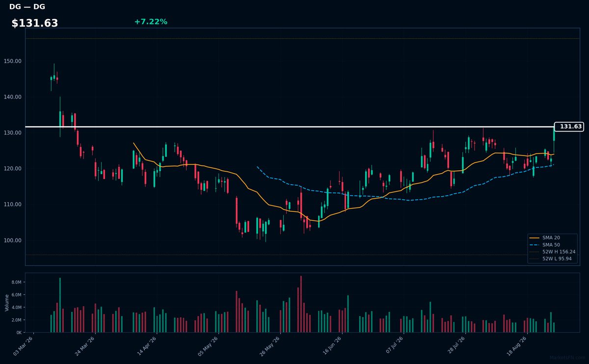
Task: Click the 8.0M volume axis label
Action: pyautogui.click(x=16, y=283)
